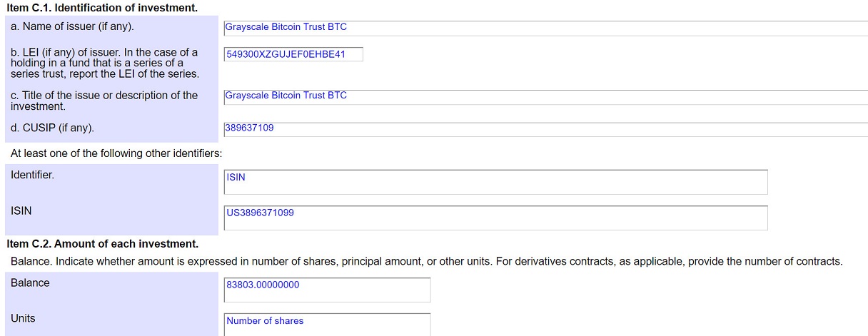Select the 'a. Name of issuer' label
Viewport: 868px width, 336px height.
72,27
